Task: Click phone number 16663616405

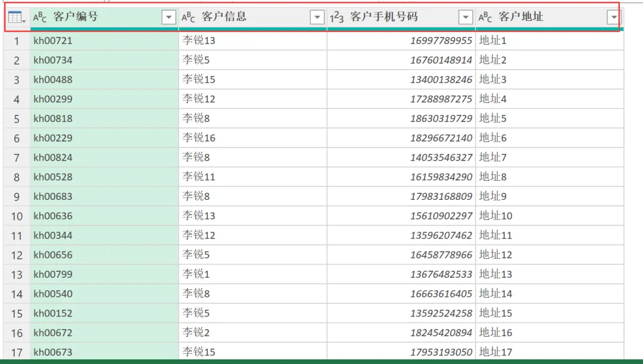Action: 441,294
